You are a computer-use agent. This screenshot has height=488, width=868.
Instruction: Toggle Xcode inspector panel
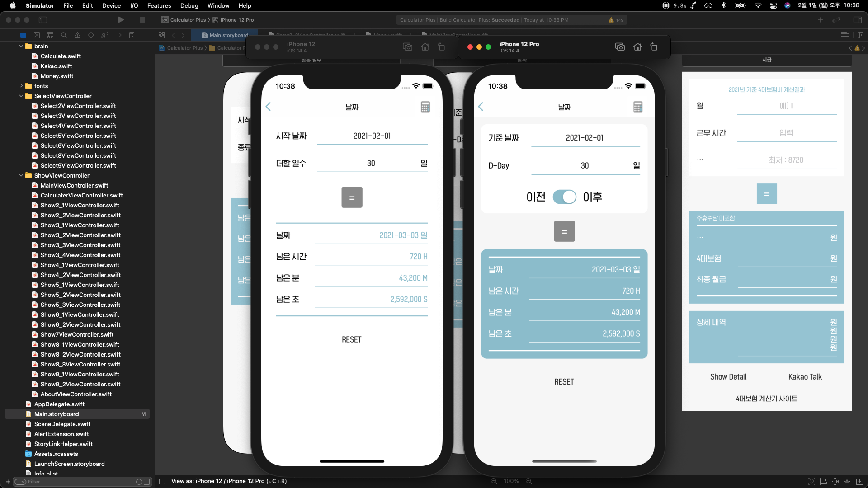click(x=857, y=20)
